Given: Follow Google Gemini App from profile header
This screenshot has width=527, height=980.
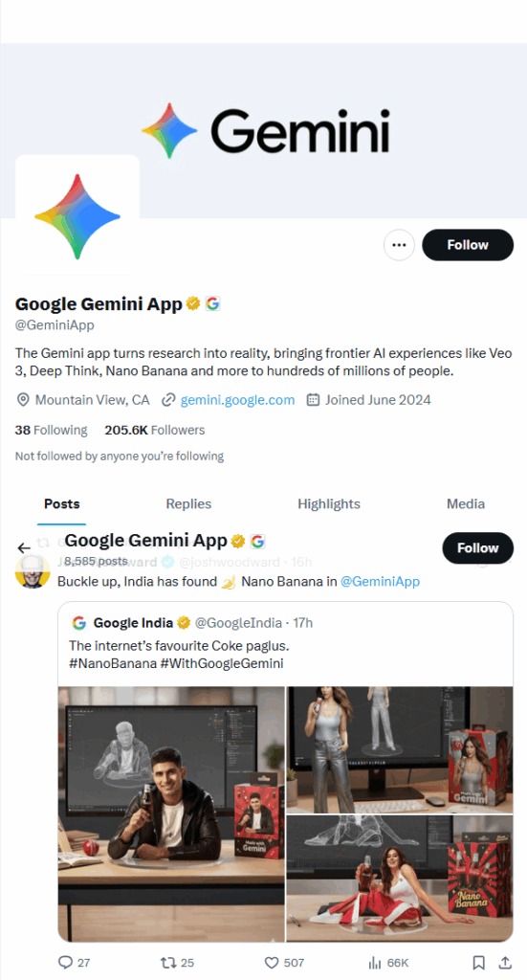Looking at the screenshot, I should [468, 245].
